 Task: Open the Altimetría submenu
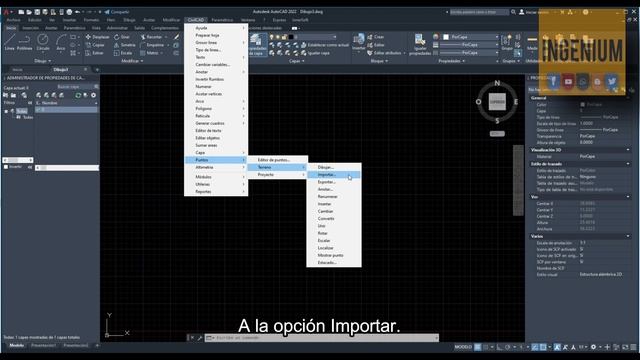[x=216, y=167]
